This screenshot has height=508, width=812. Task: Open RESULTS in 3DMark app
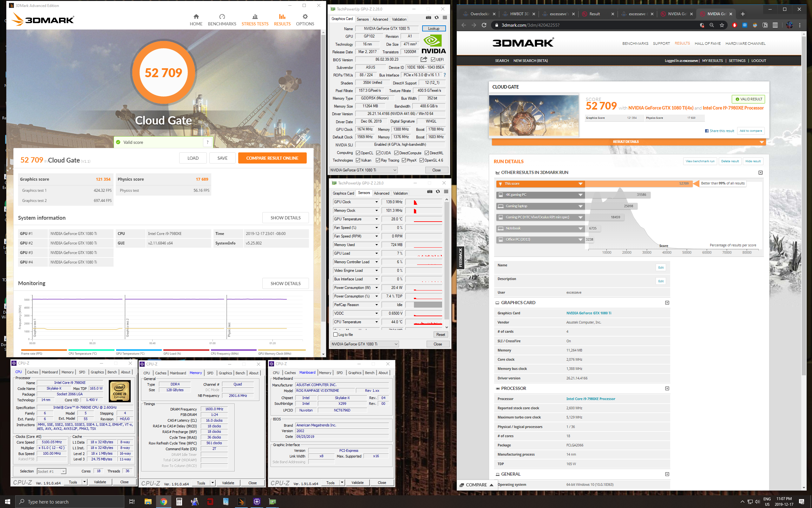[x=282, y=20]
